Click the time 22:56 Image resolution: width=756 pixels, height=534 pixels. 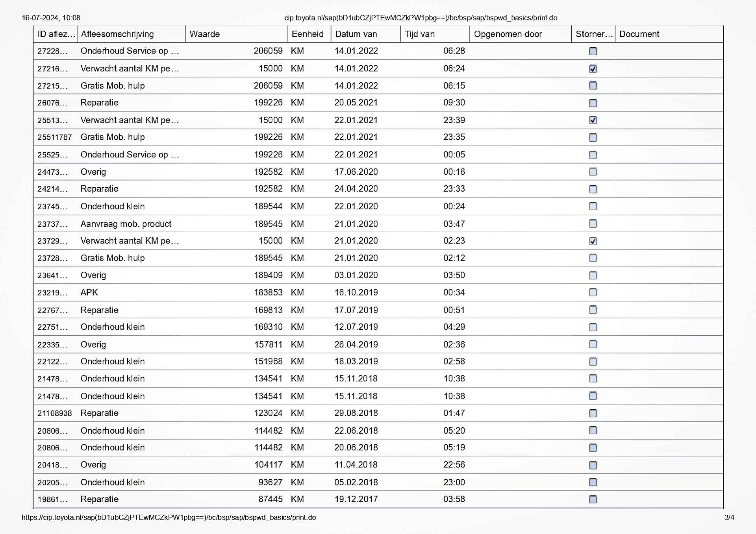(x=454, y=464)
